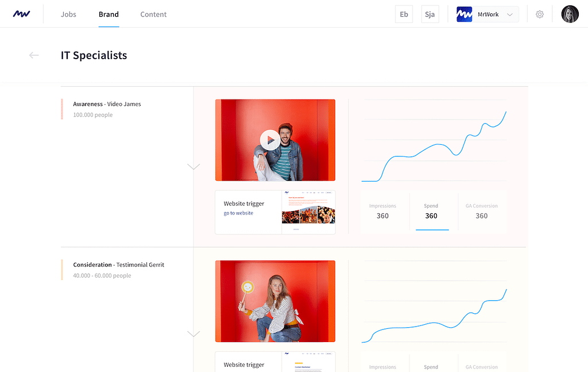Expand the Awareness stage chevron
Image resolution: width=588 pixels, height=372 pixels.
194,167
